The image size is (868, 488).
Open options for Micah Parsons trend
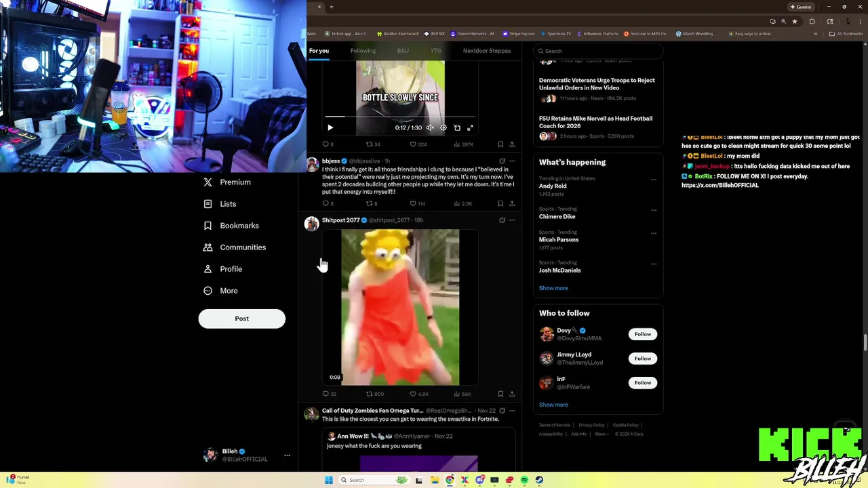(654, 233)
